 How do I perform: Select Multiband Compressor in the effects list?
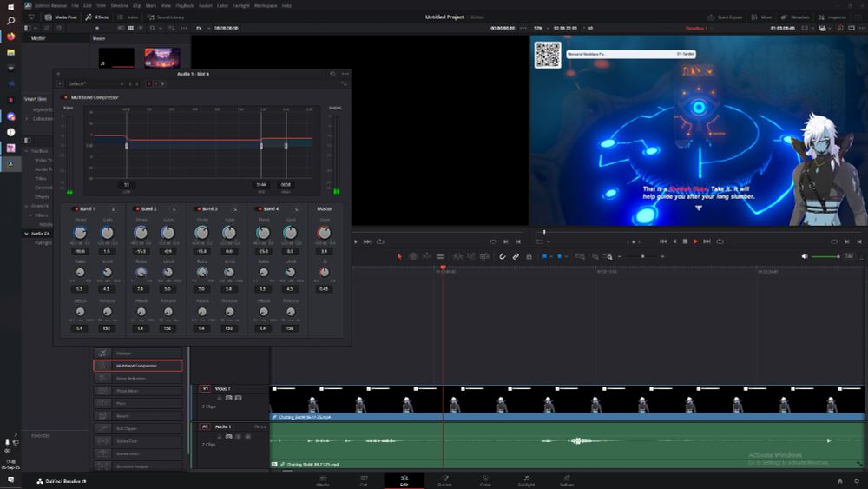point(138,366)
